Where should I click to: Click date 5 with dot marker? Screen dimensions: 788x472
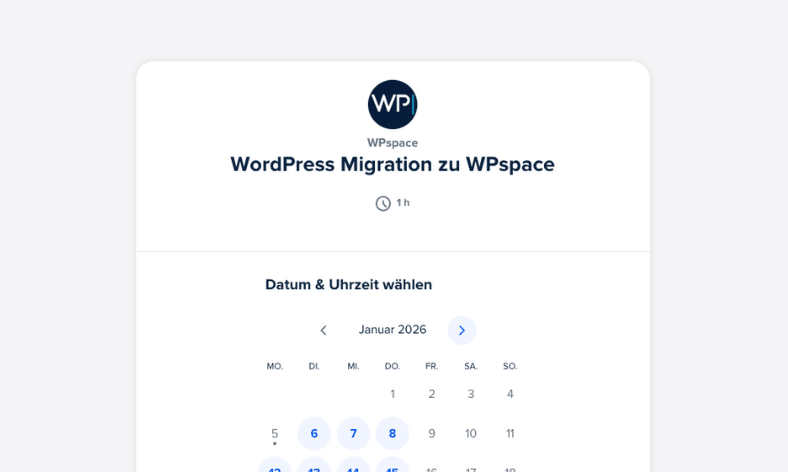pos(275,433)
